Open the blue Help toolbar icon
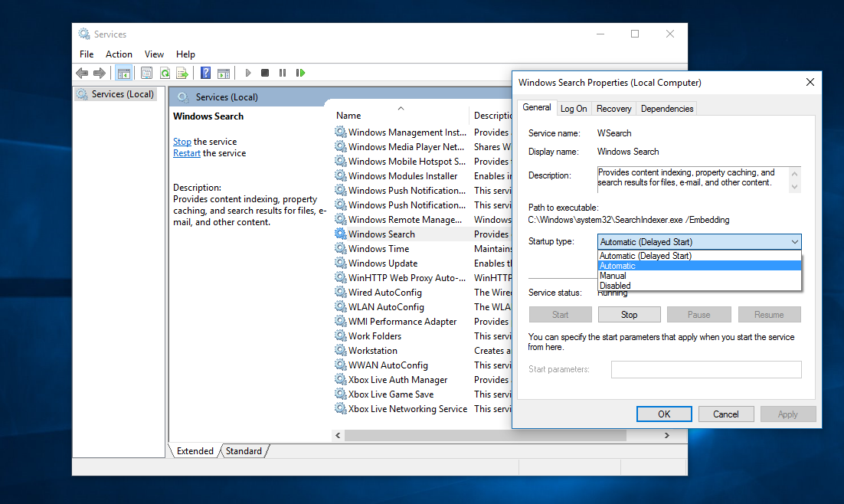Screen dimensions: 844x504 [x=205, y=73]
